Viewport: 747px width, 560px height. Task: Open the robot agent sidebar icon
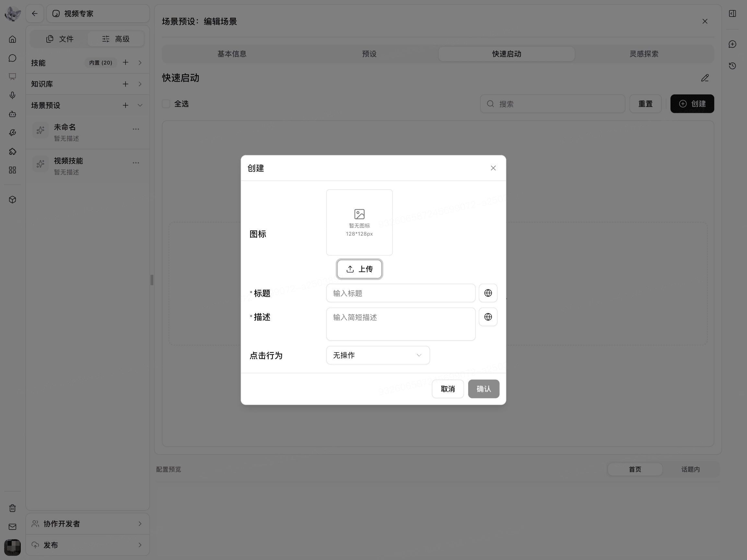[x=13, y=114]
